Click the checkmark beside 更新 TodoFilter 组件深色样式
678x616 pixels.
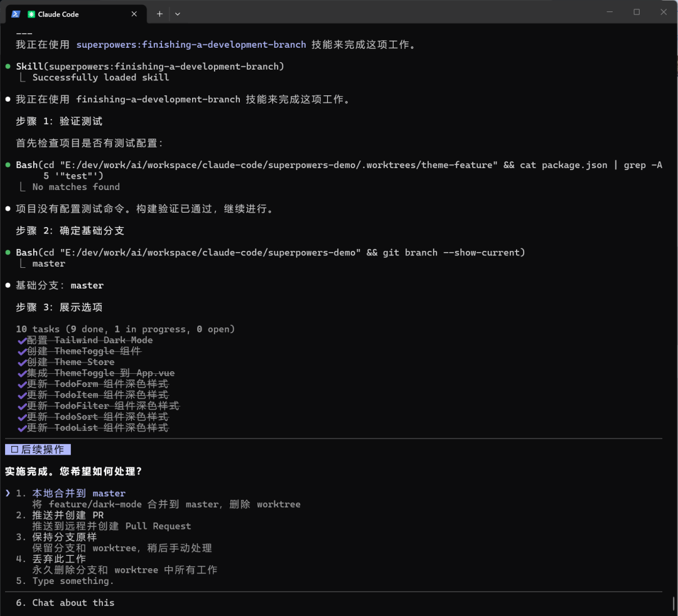22,406
